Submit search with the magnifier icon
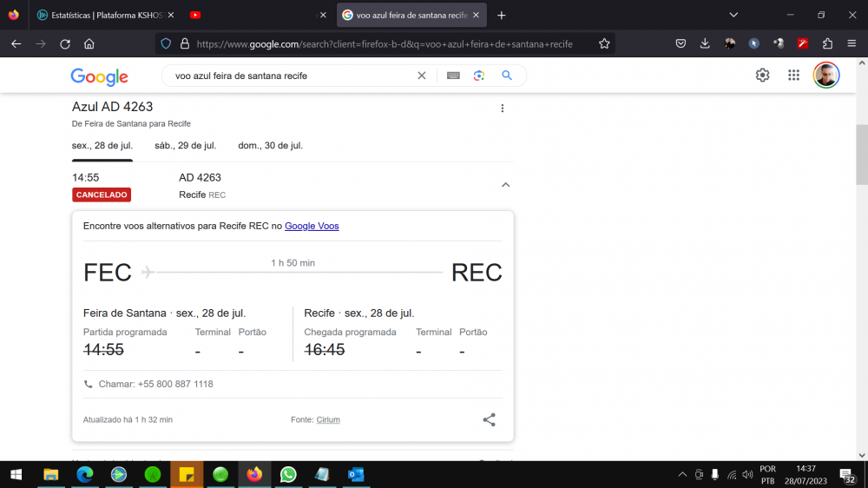The image size is (868, 488). pos(507,76)
